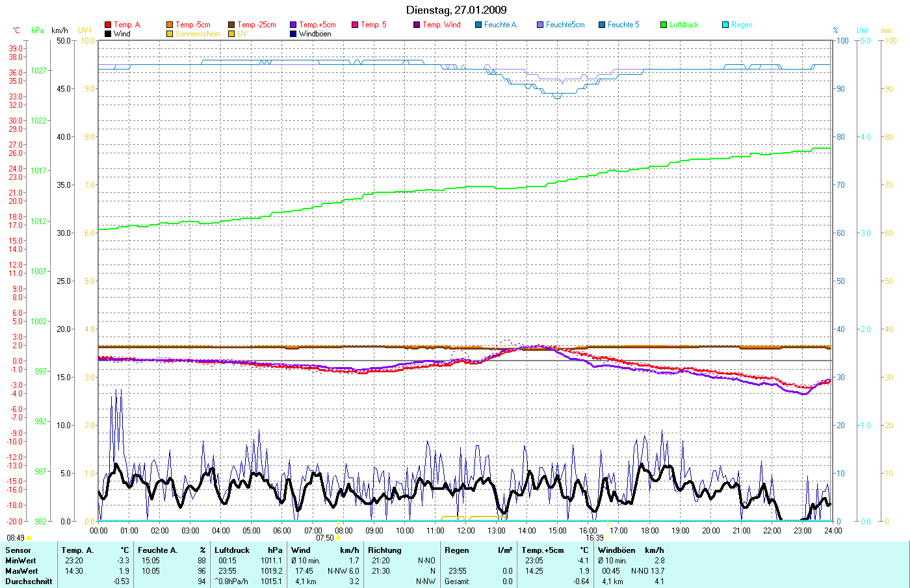The image size is (910, 588).
Task: Click the green Luftdruck legend square
Action: point(664,25)
